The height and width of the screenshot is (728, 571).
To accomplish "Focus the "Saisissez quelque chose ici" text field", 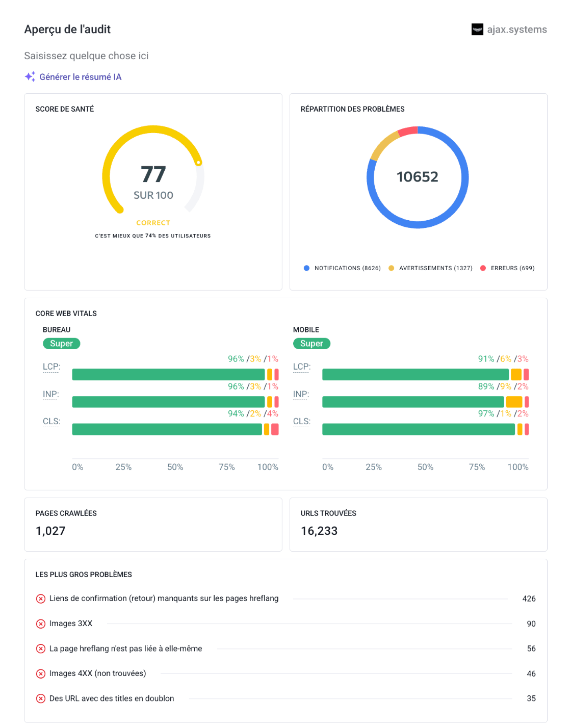I will point(87,56).
